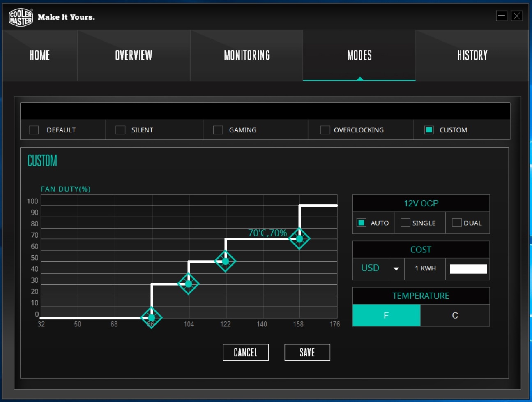Open the History tab
This screenshot has width=532, height=402.
[472, 55]
